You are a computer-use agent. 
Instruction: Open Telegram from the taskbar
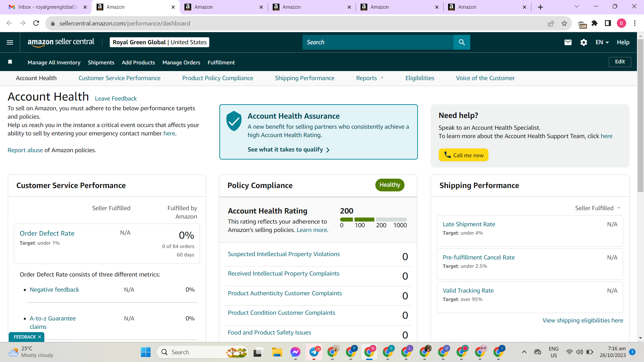(x=314, y=352)
